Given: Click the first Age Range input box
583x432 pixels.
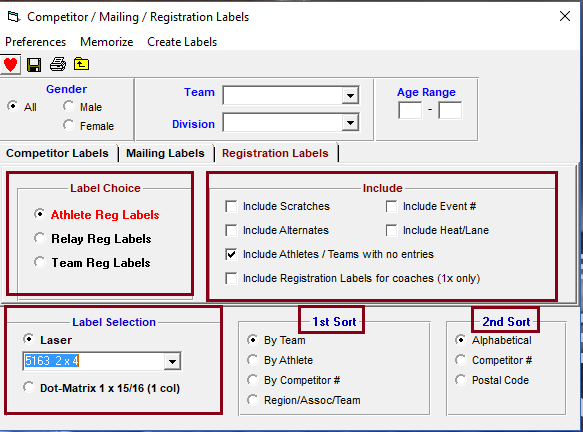Looking at the screenshot, I should coord(410,110).
